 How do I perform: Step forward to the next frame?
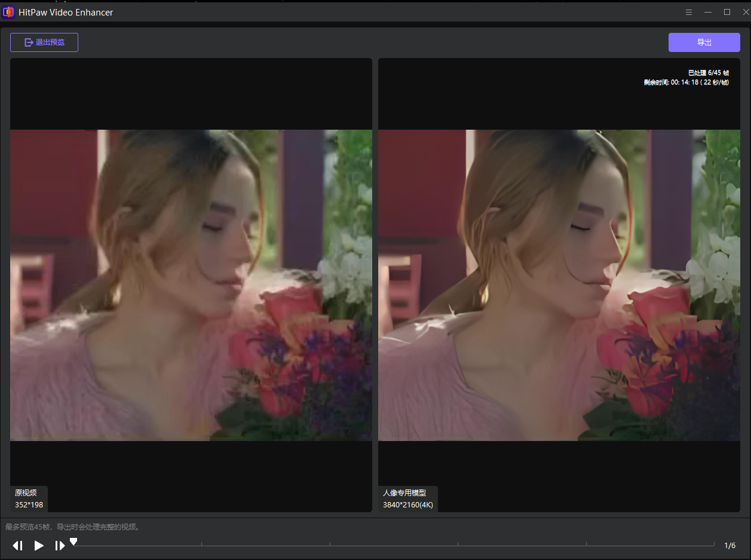coord(60,545)
